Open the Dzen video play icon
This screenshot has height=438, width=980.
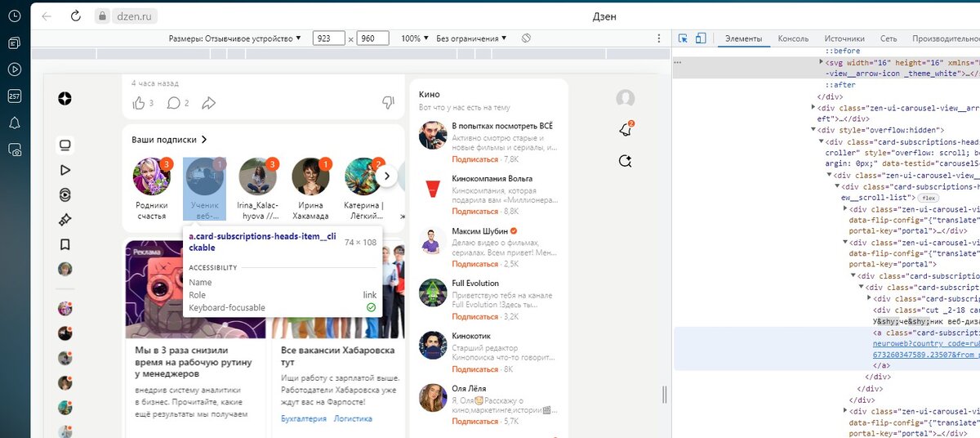65,170
